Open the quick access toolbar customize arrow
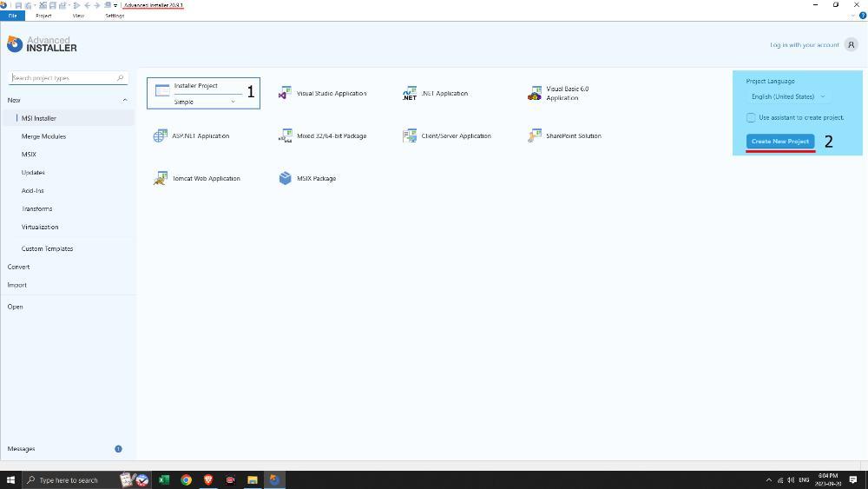The image size is (868, 489). (115, 5)
